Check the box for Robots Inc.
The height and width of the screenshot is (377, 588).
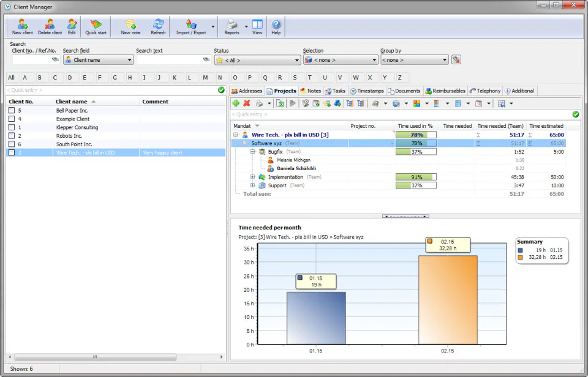[x=12, y=136]
